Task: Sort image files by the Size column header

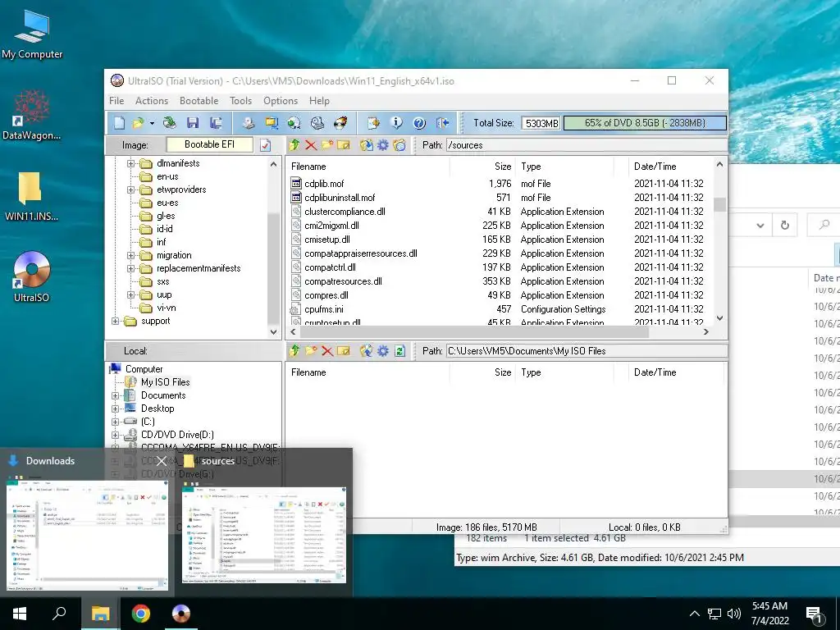Action: (x=482, y=167)
